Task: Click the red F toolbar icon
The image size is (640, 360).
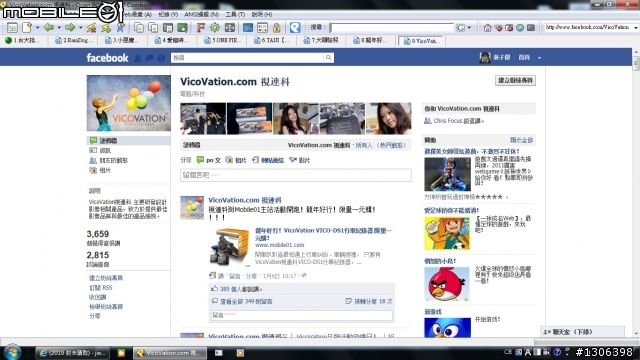Action: tap(200, 27)
